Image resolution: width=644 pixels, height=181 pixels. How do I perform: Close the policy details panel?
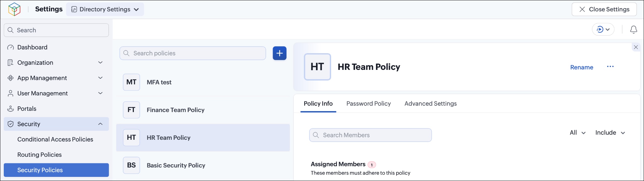636,47
